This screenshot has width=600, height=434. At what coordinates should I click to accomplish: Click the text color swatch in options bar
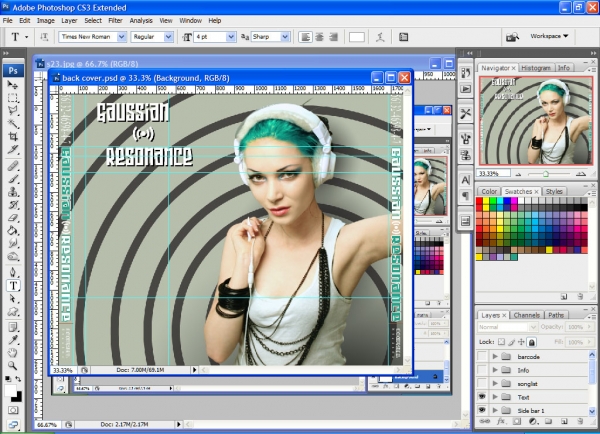(357, 37)
